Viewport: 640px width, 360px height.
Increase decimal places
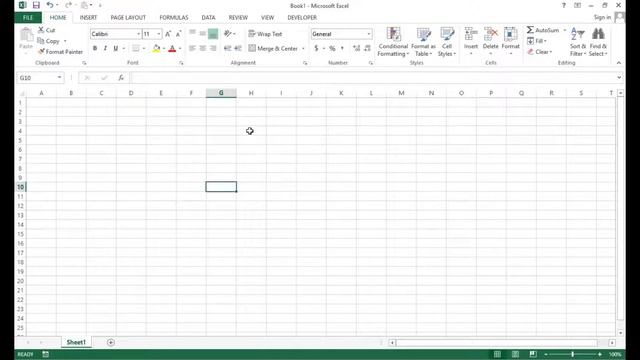pyautogui.click(x=356, y=49)
